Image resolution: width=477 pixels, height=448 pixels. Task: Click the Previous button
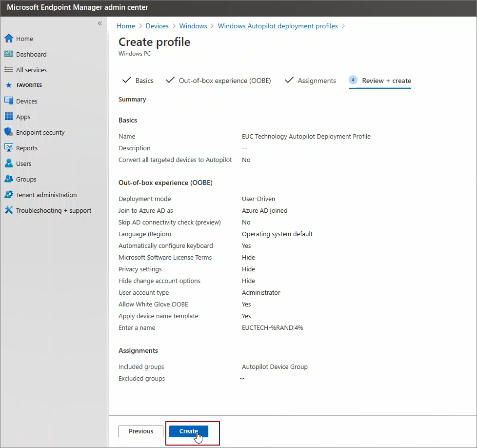(141, 431)
